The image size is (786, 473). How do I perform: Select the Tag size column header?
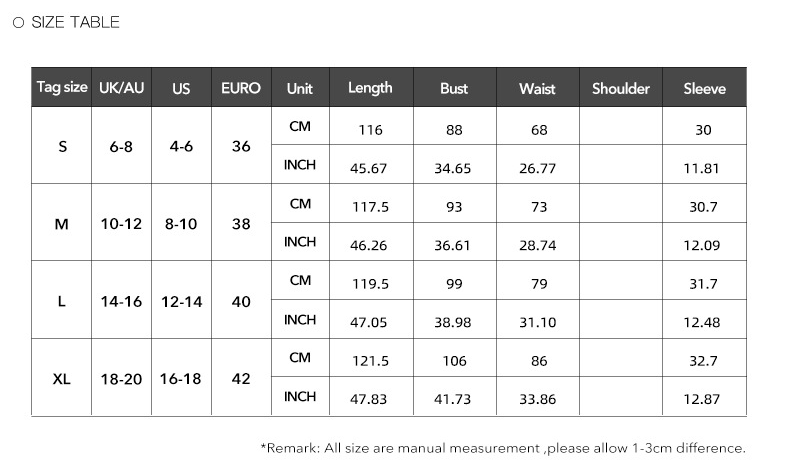(x=62, y=88)
